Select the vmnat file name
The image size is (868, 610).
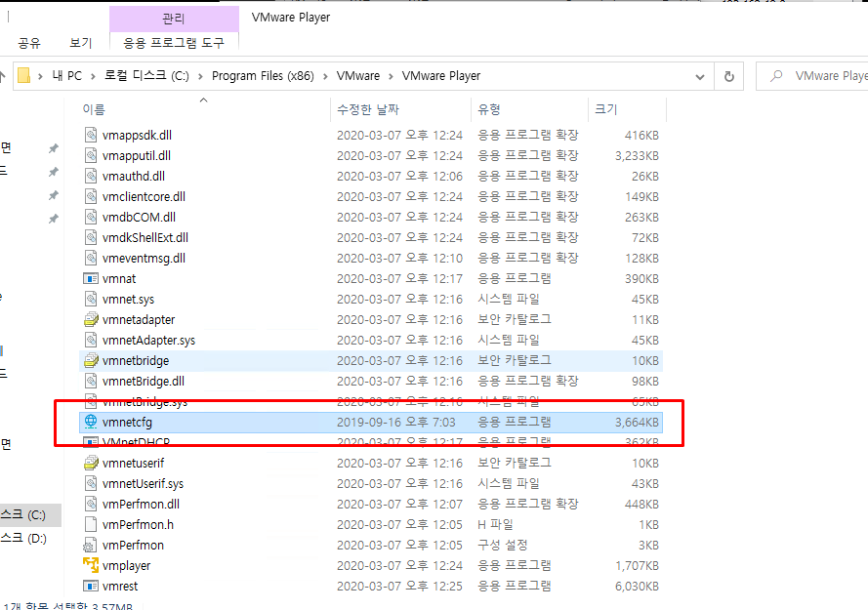(119, 279)
